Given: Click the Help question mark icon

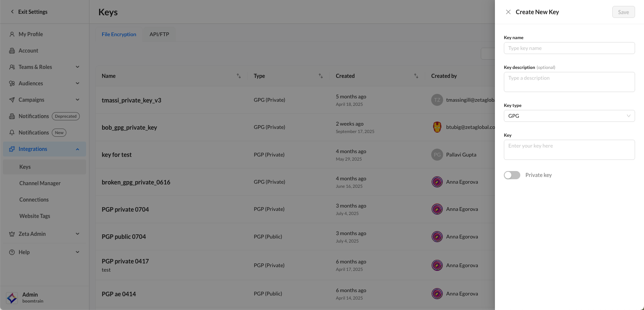Looking at the screenshot, I should (12, 252).
